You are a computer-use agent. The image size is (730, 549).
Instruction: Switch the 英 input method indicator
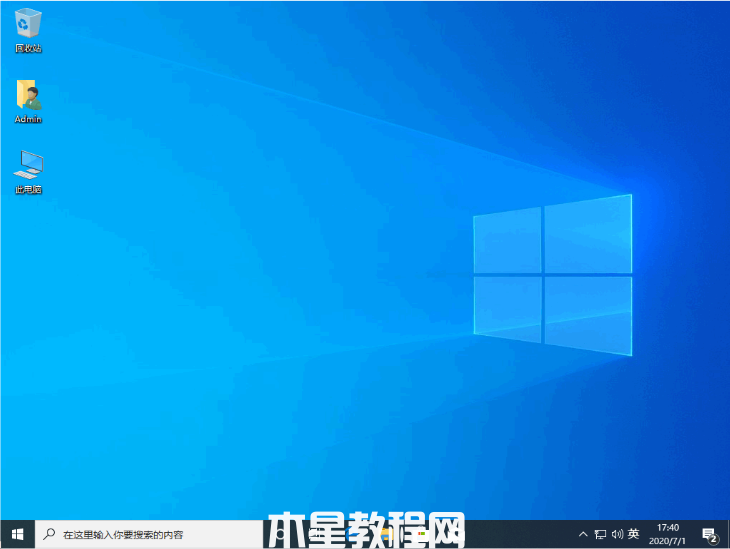(633, 534)
